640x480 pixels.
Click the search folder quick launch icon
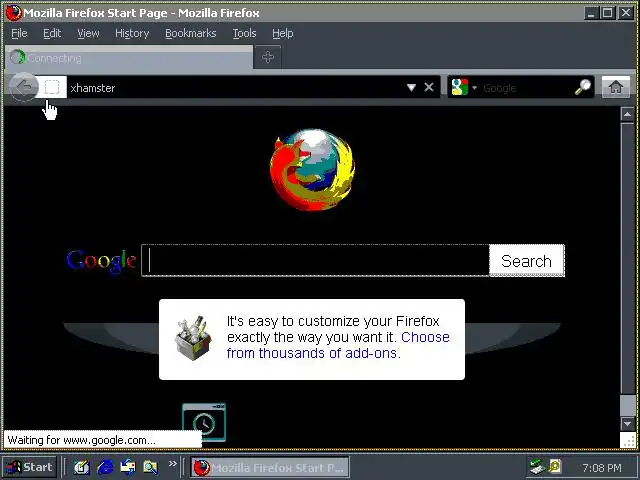tap(151, 467)
